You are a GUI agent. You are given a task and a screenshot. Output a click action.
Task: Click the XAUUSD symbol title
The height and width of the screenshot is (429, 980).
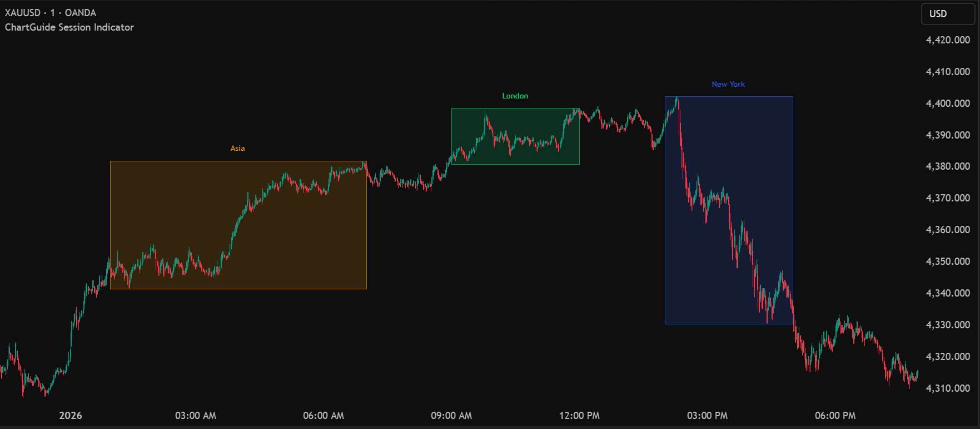pyautogui.click(x=23, y=12)
